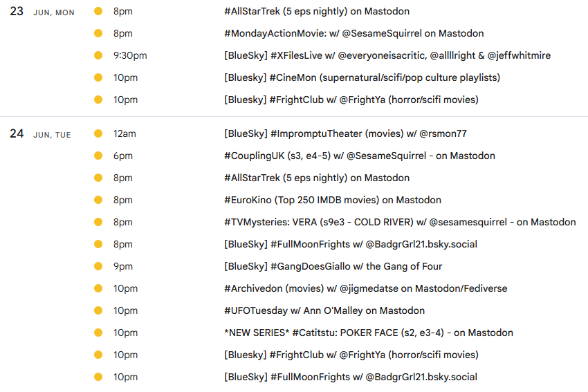This screenshot has height=392, width=588.
Task: Click the yellow dot beside #MondayActionMovie event
Action: [x=98, y=33]
